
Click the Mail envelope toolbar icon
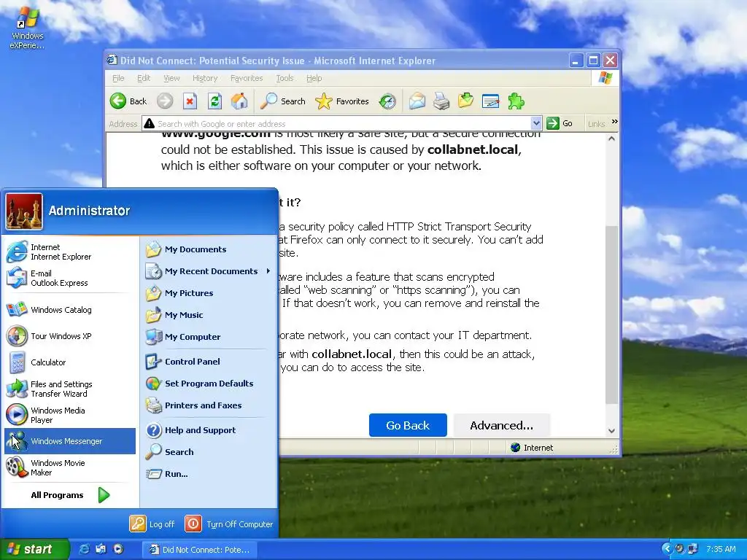(x=417, y=101)
